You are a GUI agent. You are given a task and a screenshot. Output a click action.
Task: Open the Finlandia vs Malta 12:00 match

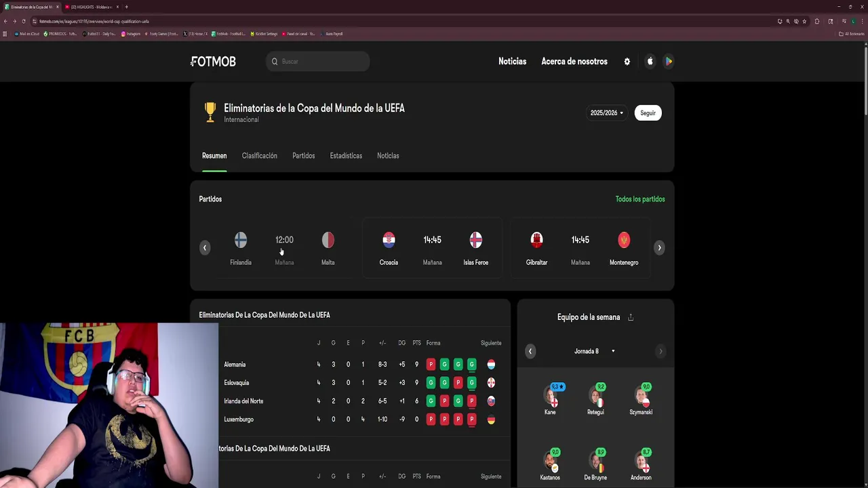click(x=284, y=248)
